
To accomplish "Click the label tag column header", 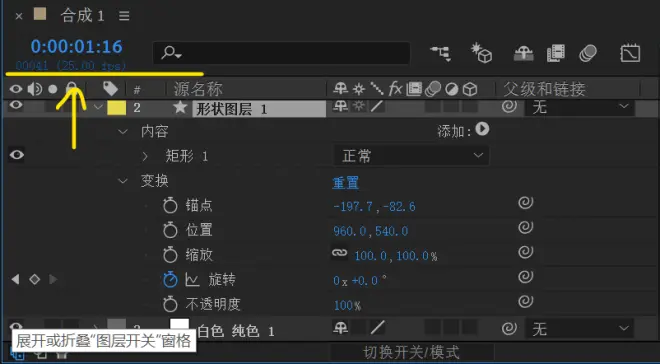I will [110, 89].
